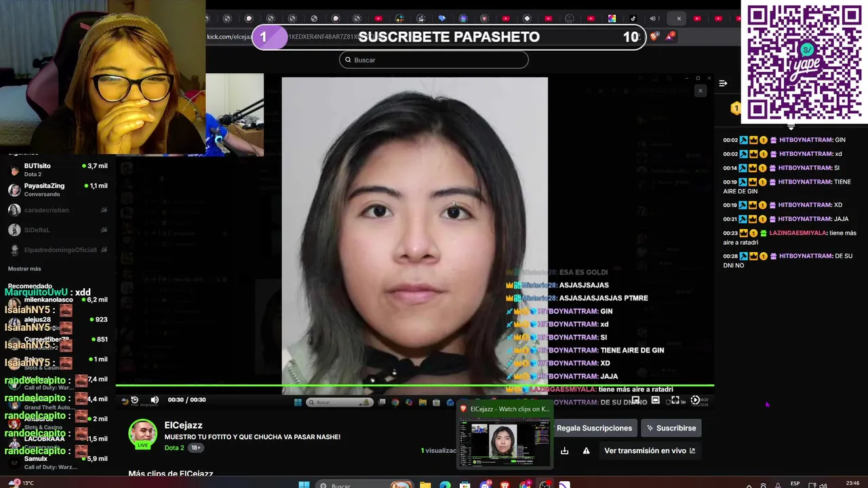This screenshot has height=488, width=868.
Task: Click LAZINGAESMIYALA username in chat
Action: coord(798,233)
